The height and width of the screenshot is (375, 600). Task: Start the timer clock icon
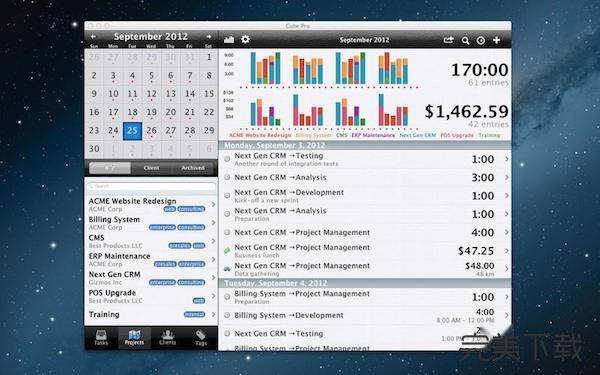[481, 40]
